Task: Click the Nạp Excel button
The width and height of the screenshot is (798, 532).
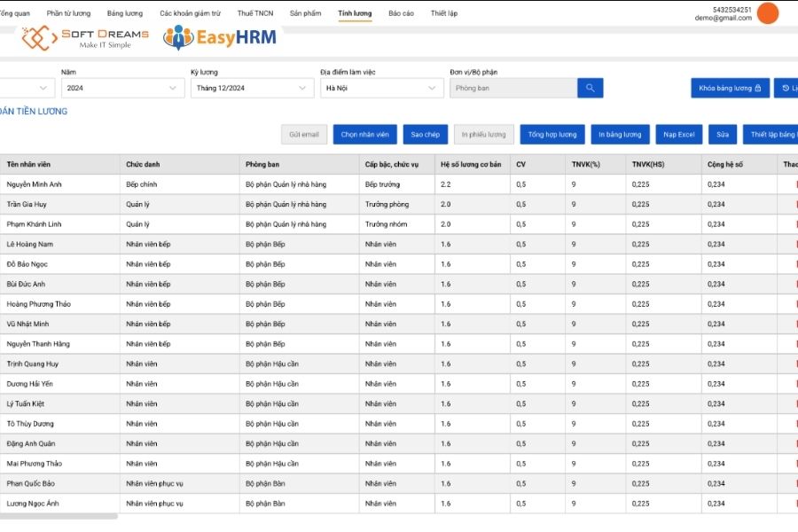Action: pos(679,135)
